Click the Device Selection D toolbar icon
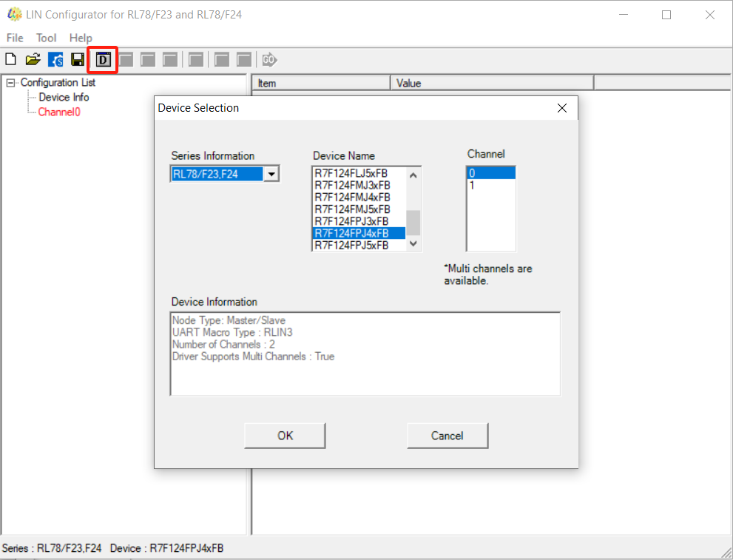The height and width of the screenshot is (560, 733). [104, 60]
